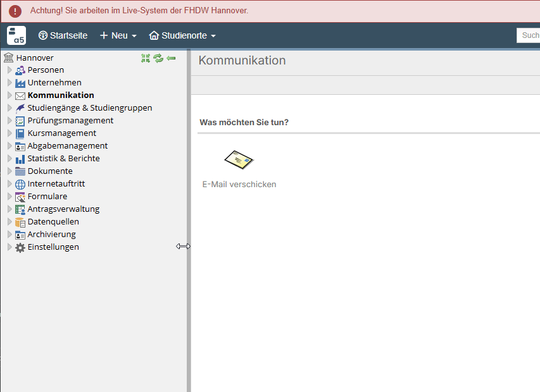Click the Kursmanagement book icon
Image resolution: width=540 pixels, height=392 pixels.
(20, 133)
